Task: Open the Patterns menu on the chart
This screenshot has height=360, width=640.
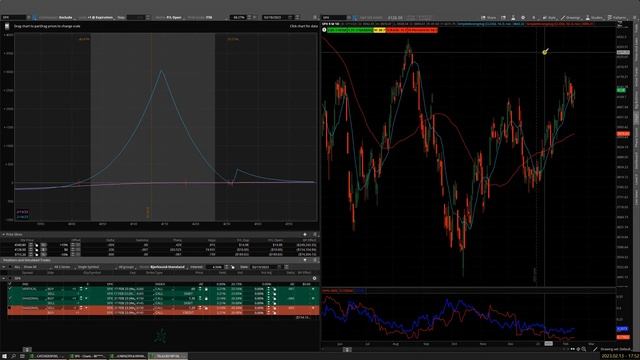Action: (617, 18)
